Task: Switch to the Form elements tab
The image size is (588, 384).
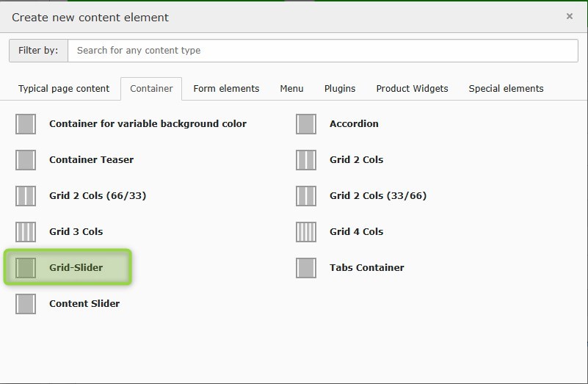Action: (x=226, y=89)
